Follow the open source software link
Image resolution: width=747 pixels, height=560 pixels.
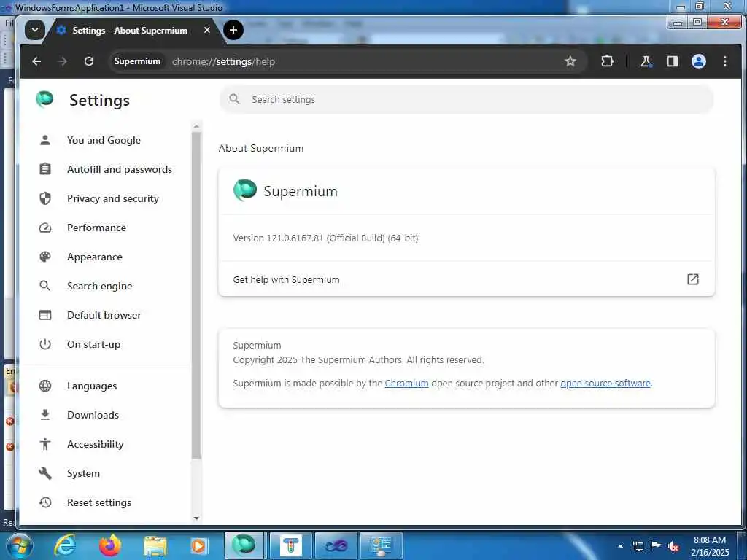coord(605,384)
